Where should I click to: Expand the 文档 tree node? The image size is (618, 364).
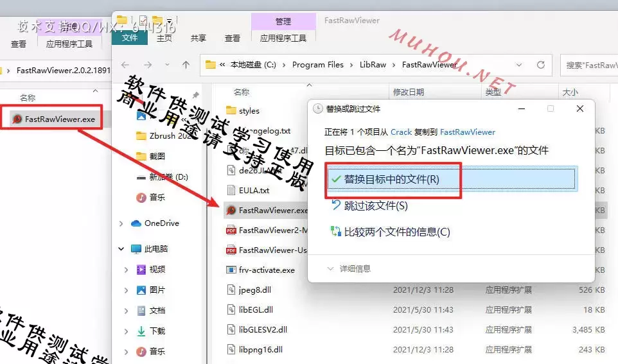point(126,311)
